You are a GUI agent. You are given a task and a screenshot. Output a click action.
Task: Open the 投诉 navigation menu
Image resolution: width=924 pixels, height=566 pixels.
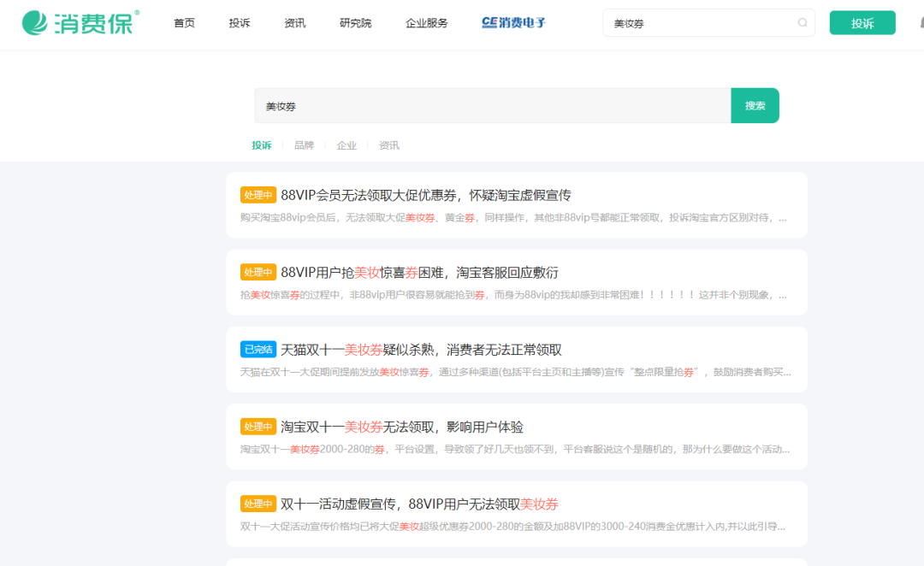239,23
